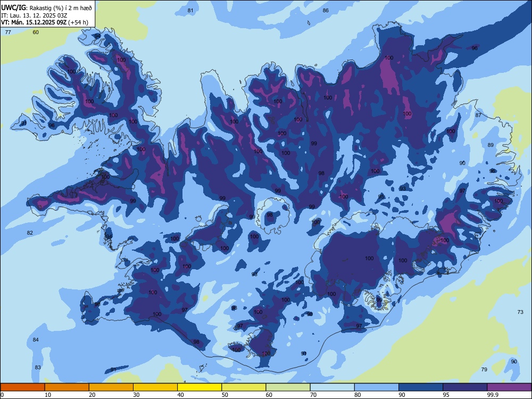
Task: Click the '(+54 h)' forecast offset text
Action: tap(78, 22)
